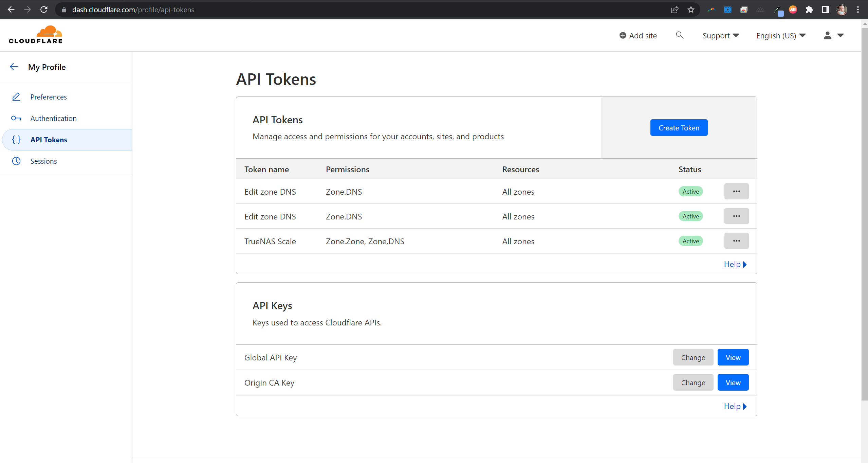Open the ellipsis menu for first Edit zone DNS token

736,191
